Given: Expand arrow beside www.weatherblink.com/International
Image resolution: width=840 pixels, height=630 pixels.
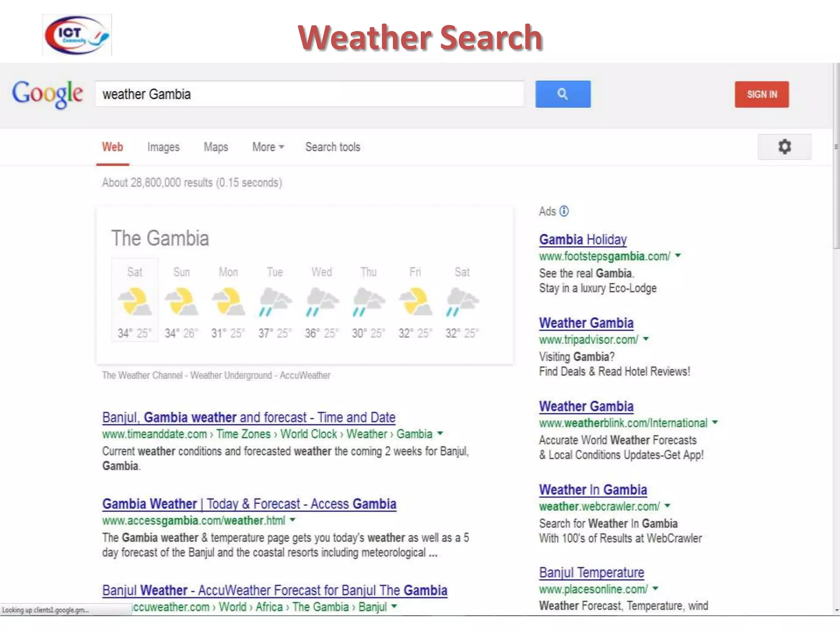Looking at the screenshot, I should [715, 422].
